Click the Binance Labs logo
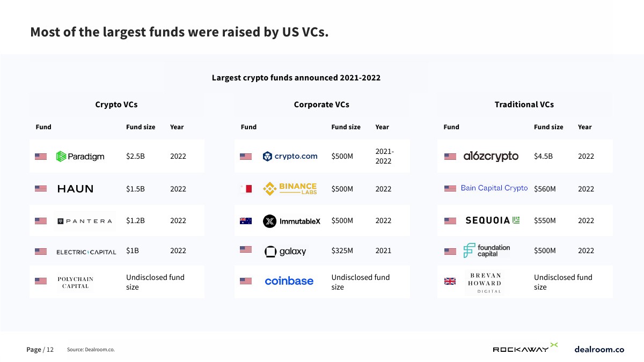This screenshot has width=644, height=362. (x=290, y=189)
